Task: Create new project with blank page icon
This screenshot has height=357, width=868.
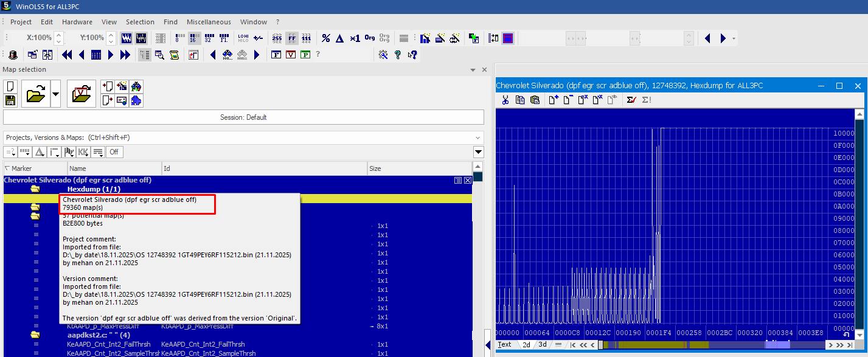Action: (x=10, y=86)
